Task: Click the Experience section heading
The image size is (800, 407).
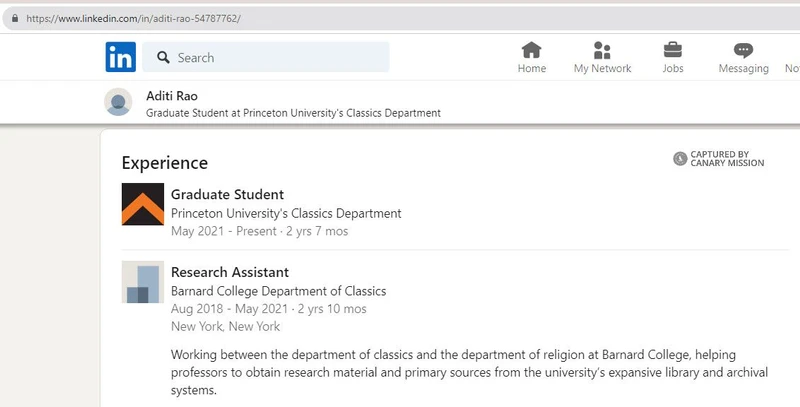Action: coord(164,163)
